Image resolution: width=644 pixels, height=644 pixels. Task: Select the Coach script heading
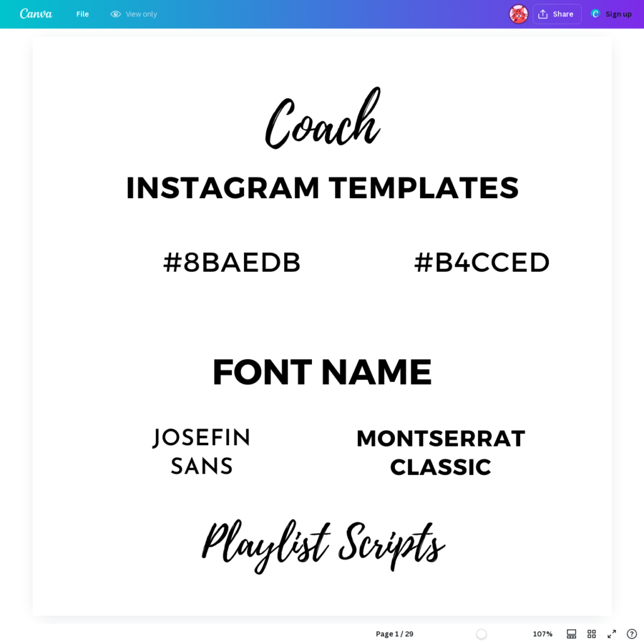pos(323,118)
